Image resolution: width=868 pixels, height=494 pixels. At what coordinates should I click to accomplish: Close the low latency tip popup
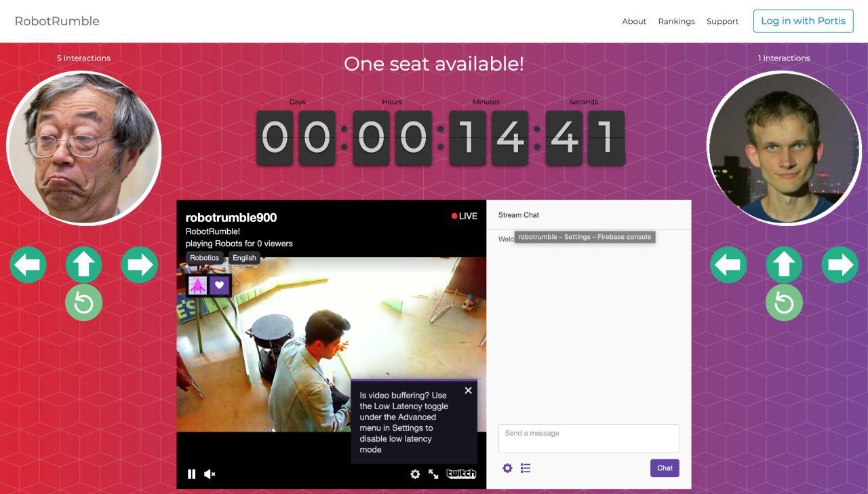click(468, 390)
